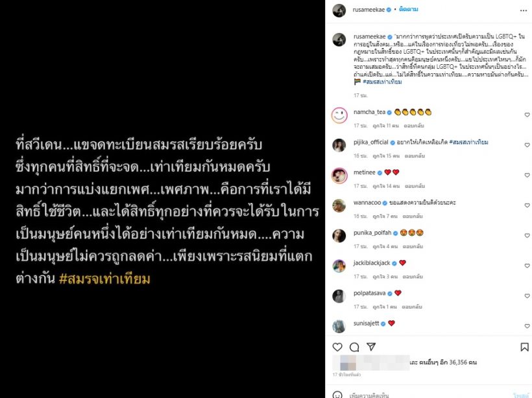Open the comment bubble icon
This screenshot has width=532, height=398.
click(354, 347)
